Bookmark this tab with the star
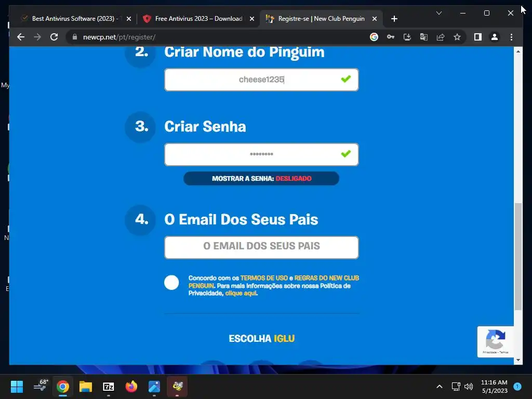 coord(457,37)
